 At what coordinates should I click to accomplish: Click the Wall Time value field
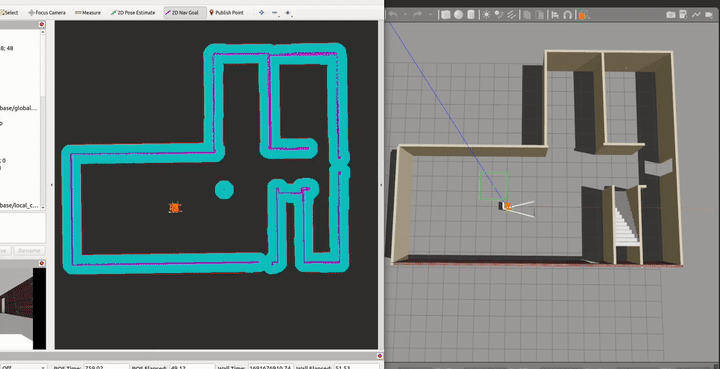270,367
